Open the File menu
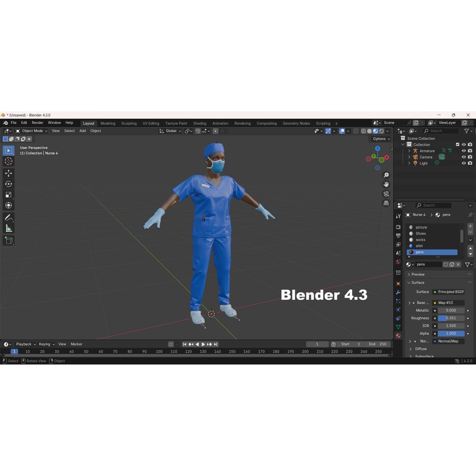This screenshot has width=476, height=476. (14, 123)
